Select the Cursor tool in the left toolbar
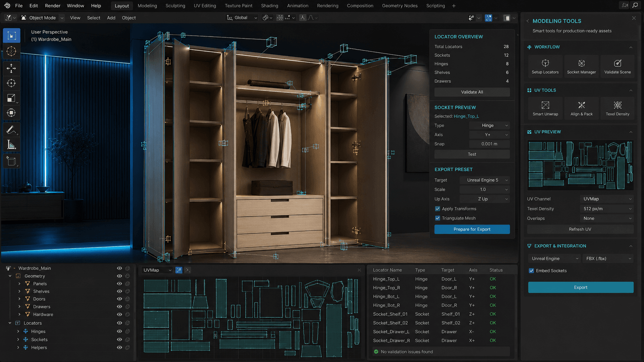 pos(11,51)
